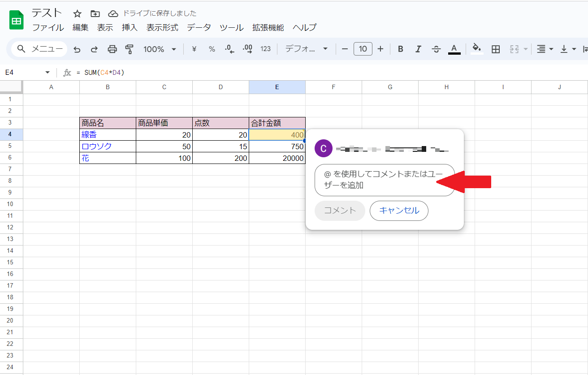Open the 挿入 menu
Image resolution: width=588 pixels, height=375 pixels.
[x=130, y=28]
